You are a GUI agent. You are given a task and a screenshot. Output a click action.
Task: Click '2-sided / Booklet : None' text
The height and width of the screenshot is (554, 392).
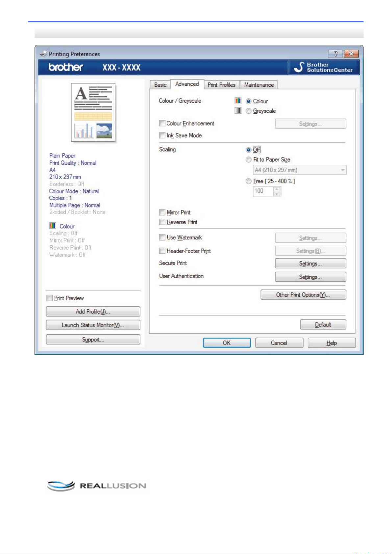click(77, 212)
